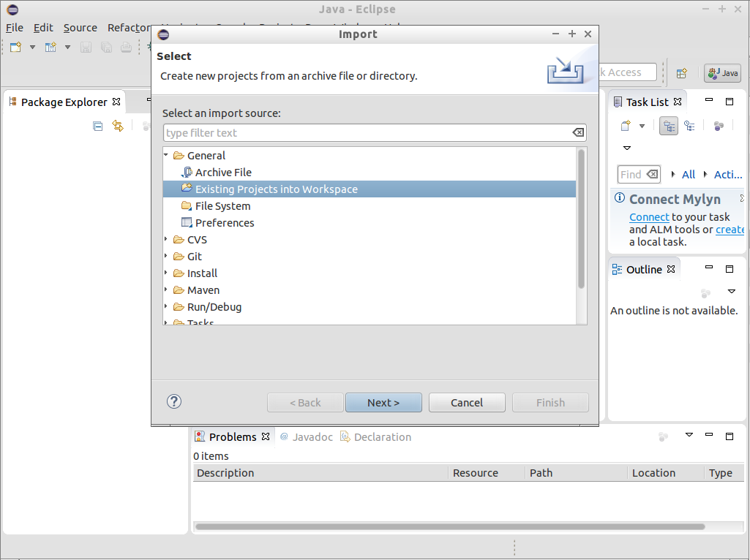Switch to the Java perspective button
The image size is (750, 560).
[x=722, y=73]
